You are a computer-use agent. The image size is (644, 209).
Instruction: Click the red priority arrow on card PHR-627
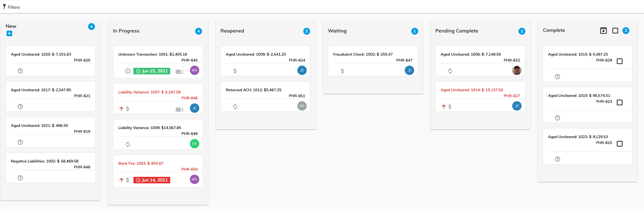[x=443, y=107]
